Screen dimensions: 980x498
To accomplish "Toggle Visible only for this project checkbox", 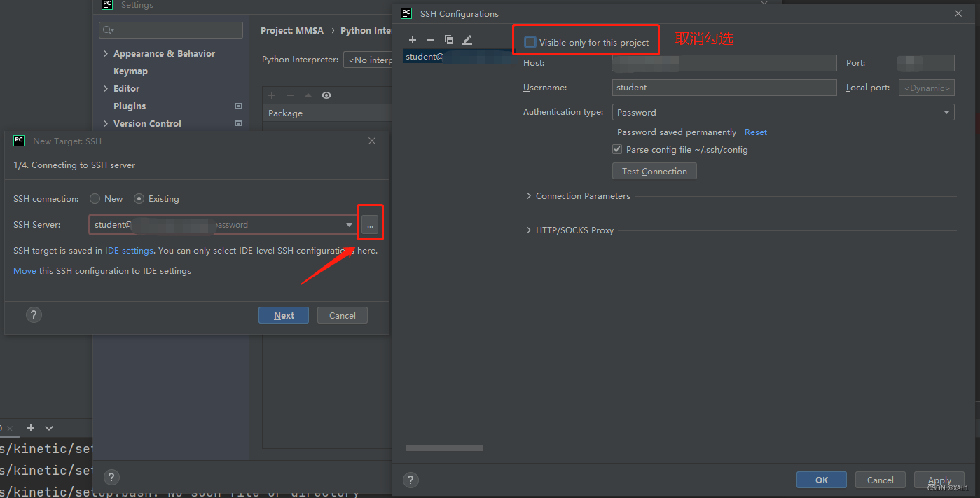I will (530, 42).
